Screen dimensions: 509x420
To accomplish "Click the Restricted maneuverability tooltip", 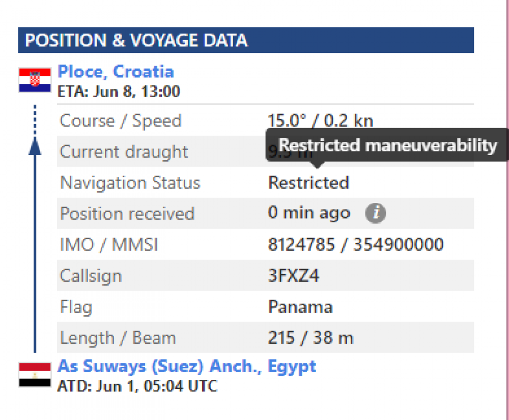I will tap(387, 144).
